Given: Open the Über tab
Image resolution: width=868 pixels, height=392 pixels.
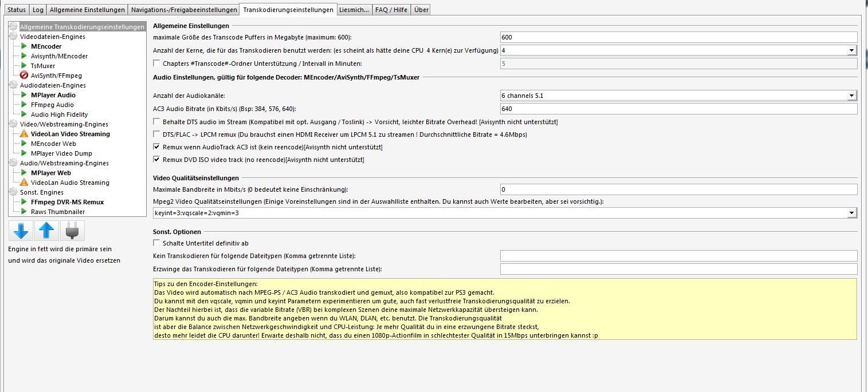Looking at the screenshot, I should pos(421,10).
